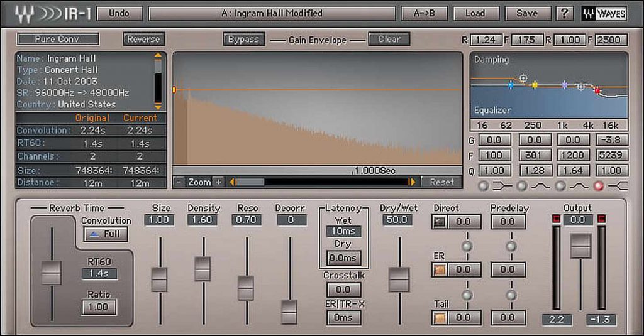
Task: Open the Convolution Full selector
Action: [x=106, y=234]
